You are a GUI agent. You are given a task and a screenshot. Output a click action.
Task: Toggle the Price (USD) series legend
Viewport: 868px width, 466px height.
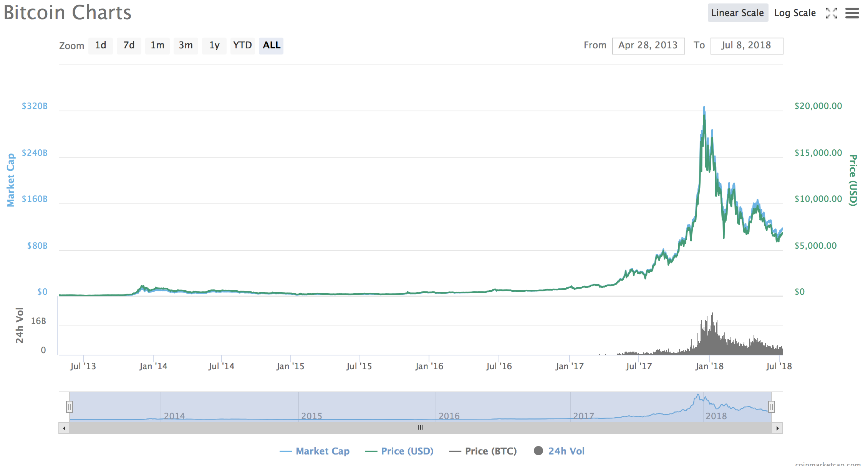point(399,451)
